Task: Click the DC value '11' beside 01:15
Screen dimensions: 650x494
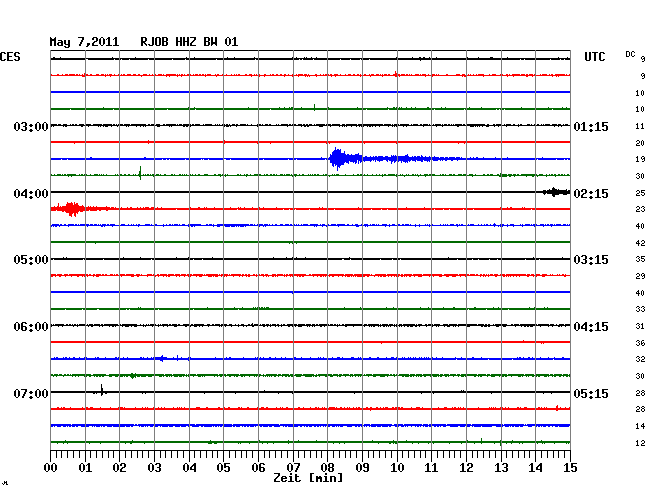Action: pyautogui.click(x=640, y=126)
